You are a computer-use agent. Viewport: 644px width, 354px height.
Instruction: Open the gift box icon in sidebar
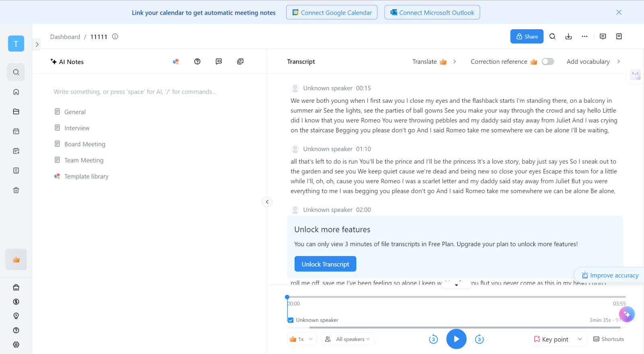[16, 288]
